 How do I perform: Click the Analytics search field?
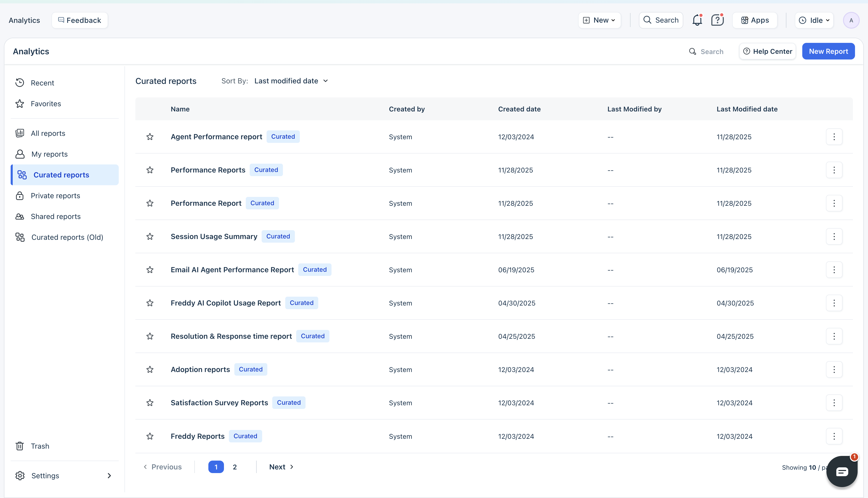pos(712,52)
